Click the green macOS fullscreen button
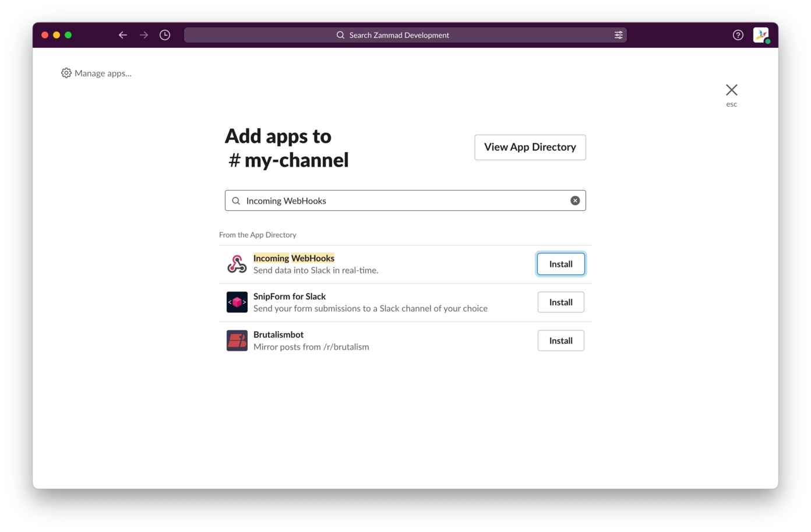This screenshot has width=811, height=532. [x=68, y=35]
